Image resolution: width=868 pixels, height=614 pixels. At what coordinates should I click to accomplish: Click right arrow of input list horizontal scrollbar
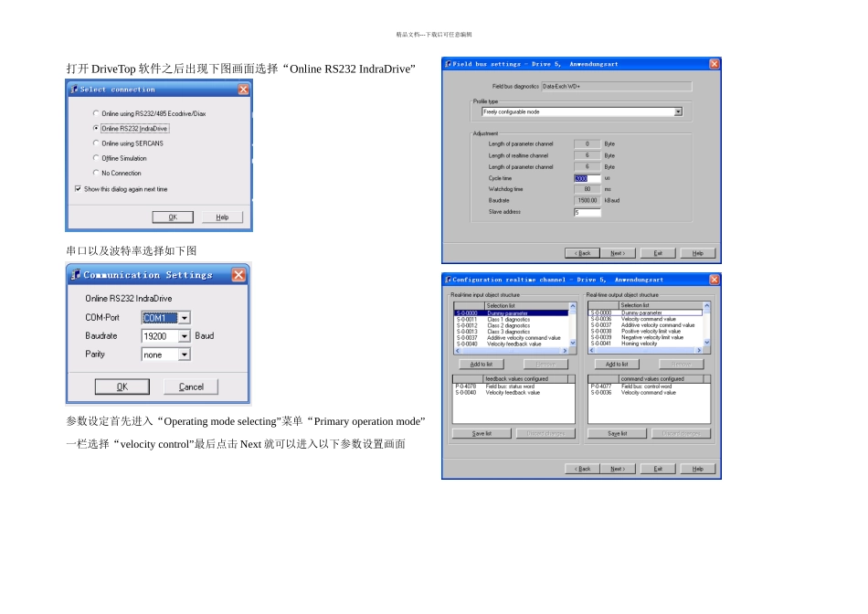point(565,351)
